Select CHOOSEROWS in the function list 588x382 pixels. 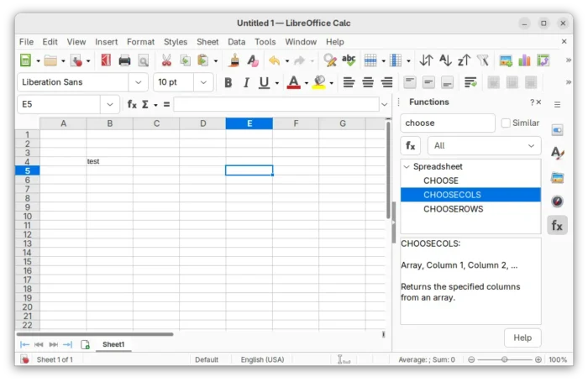pos(453,209)
